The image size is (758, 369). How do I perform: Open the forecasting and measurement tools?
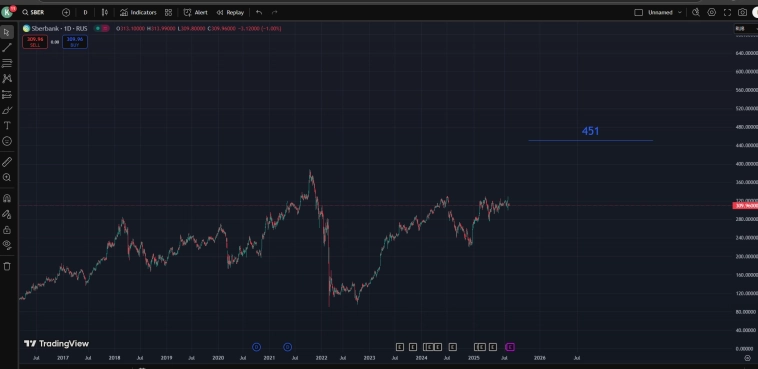(x=7, y=94)
